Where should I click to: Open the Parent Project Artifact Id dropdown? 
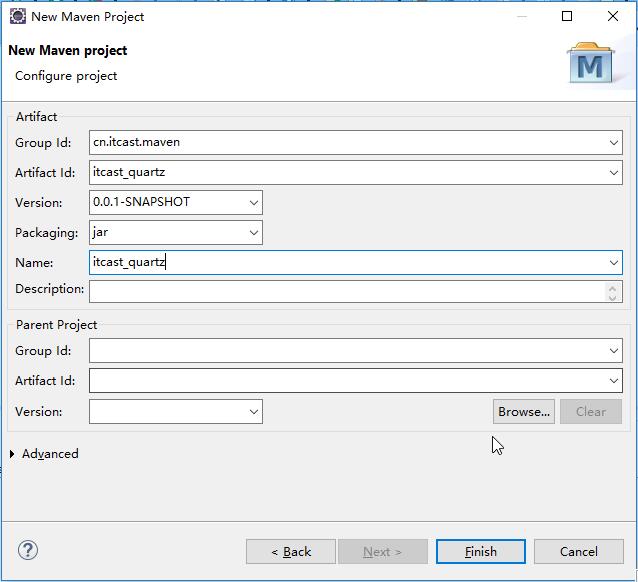[614, 381]
